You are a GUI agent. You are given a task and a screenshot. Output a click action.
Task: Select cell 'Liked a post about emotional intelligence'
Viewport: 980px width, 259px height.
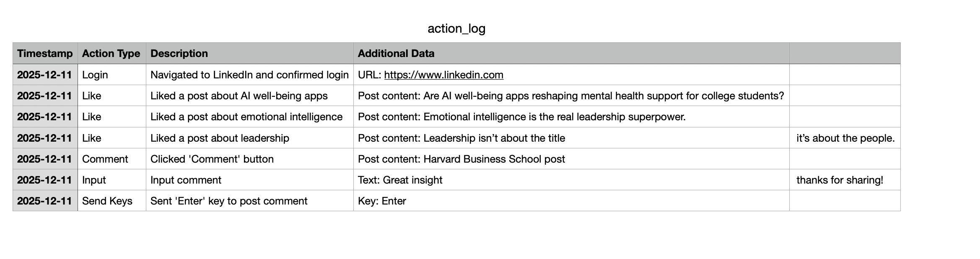[x=249, y=117]
